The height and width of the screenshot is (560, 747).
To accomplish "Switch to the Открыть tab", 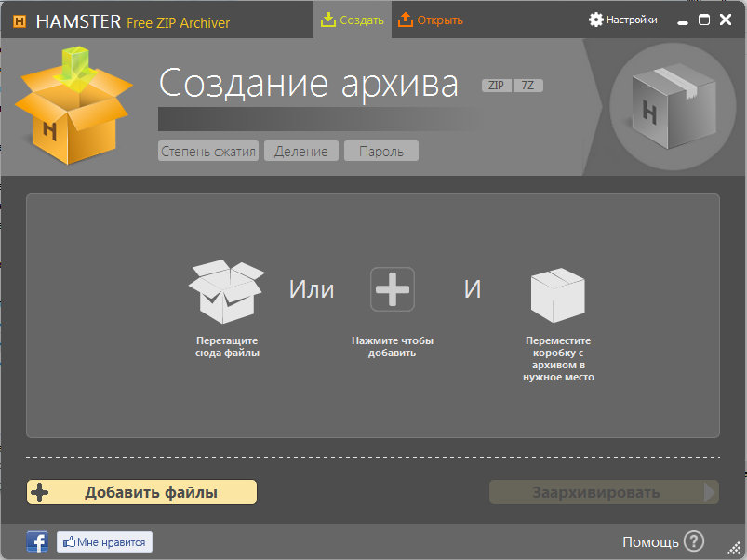I will point(430,20).
